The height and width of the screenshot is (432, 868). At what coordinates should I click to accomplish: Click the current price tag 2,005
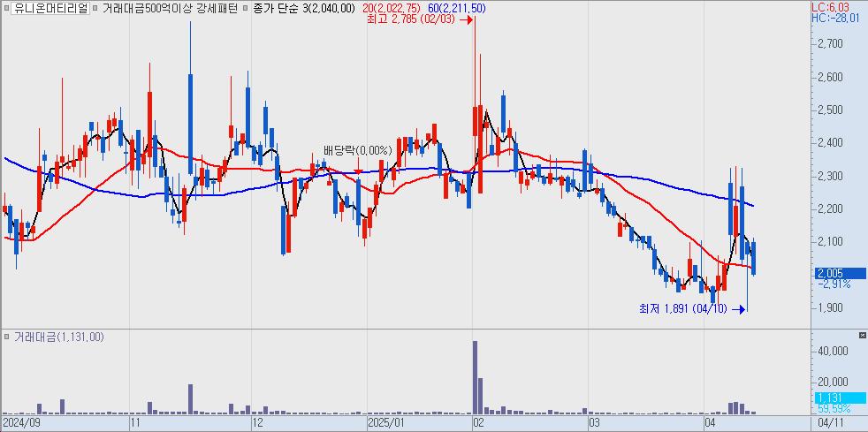(x=840, y=273)
